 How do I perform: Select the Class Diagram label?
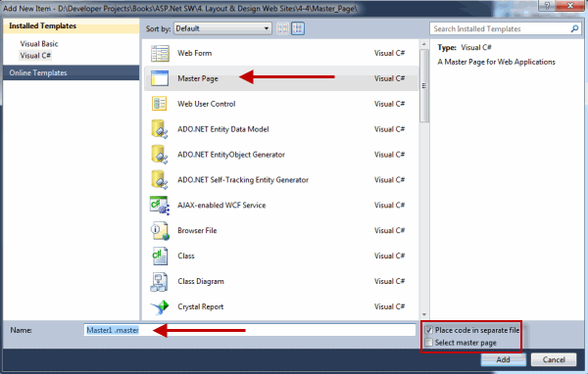[201, 281]
